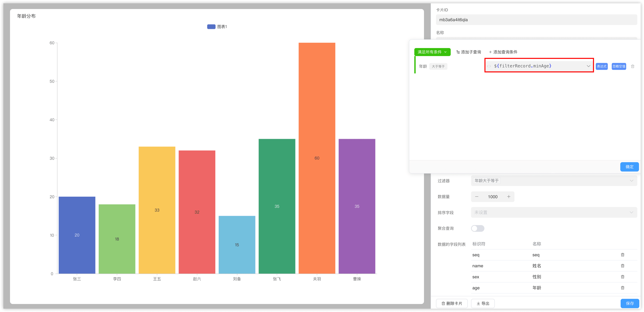Open the 满足所有条件 dropdown
This screenshot has height=312, width=644.
(432, 52)
